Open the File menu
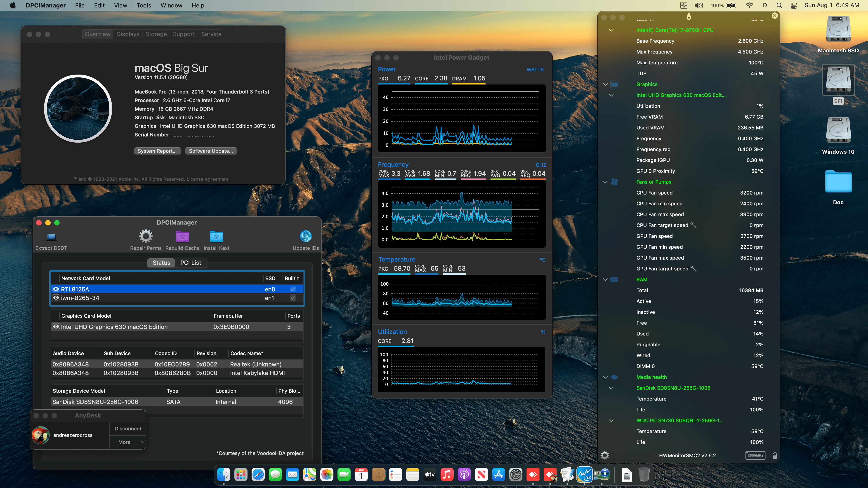This screenshot has width=868, height=488. (x=80, y=5)
